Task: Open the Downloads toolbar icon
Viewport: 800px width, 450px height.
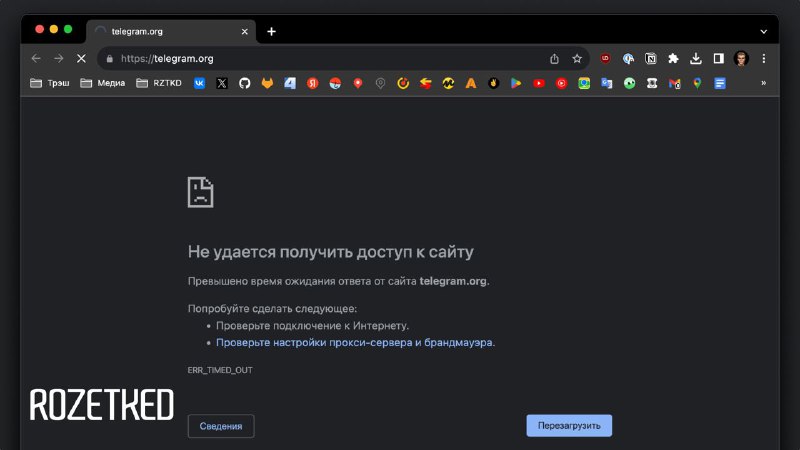Action: tap(696, 58)
